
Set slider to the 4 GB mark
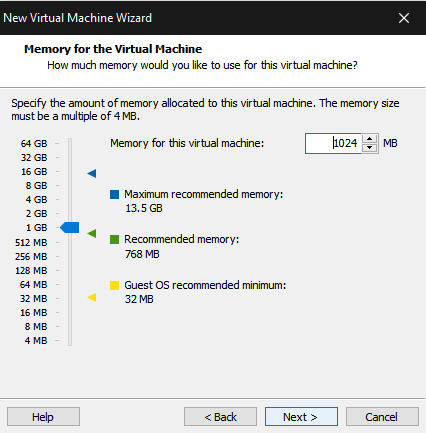point(70,199)
